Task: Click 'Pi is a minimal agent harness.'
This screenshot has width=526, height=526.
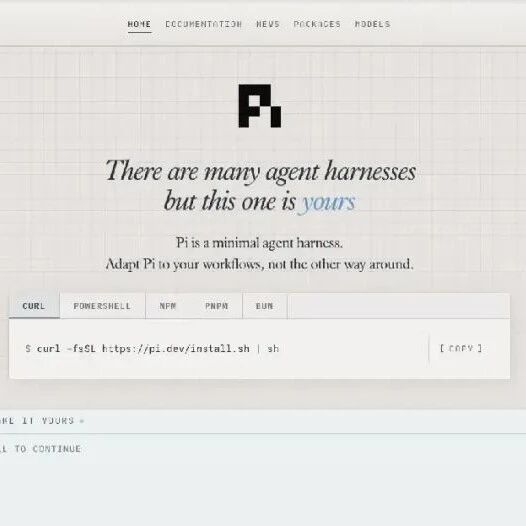Action: point(259,243)
